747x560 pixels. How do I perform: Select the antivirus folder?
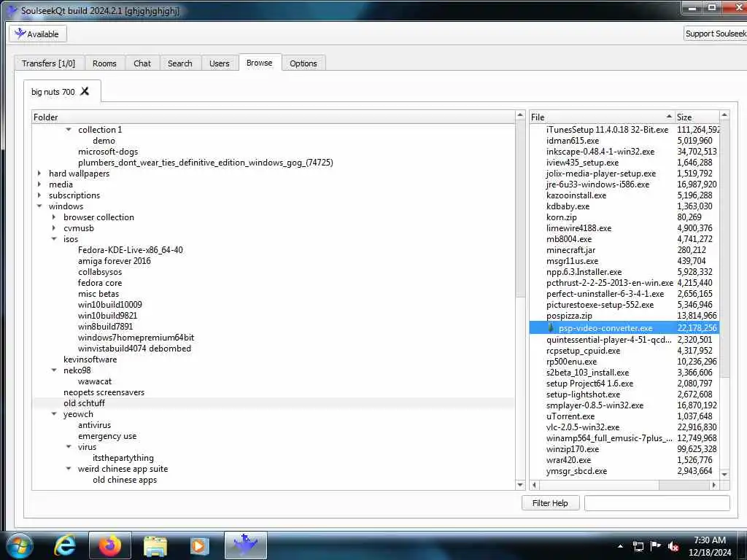pos(94,425)
